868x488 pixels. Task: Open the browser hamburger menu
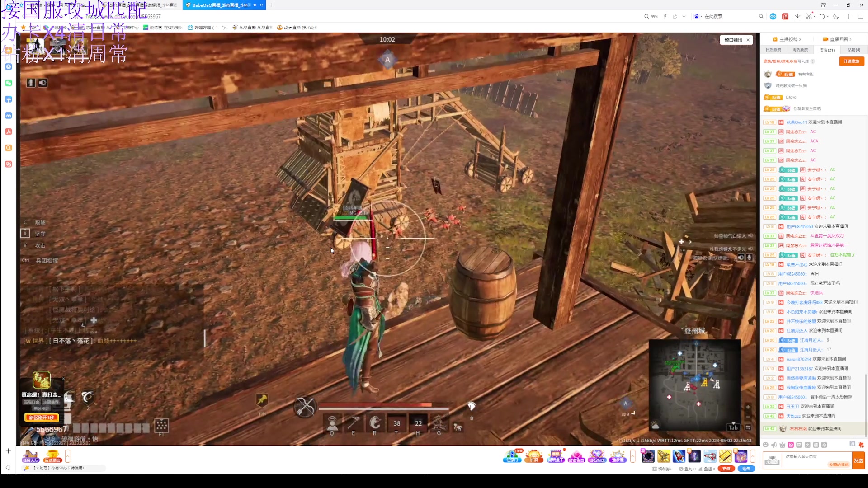point(860,16)
